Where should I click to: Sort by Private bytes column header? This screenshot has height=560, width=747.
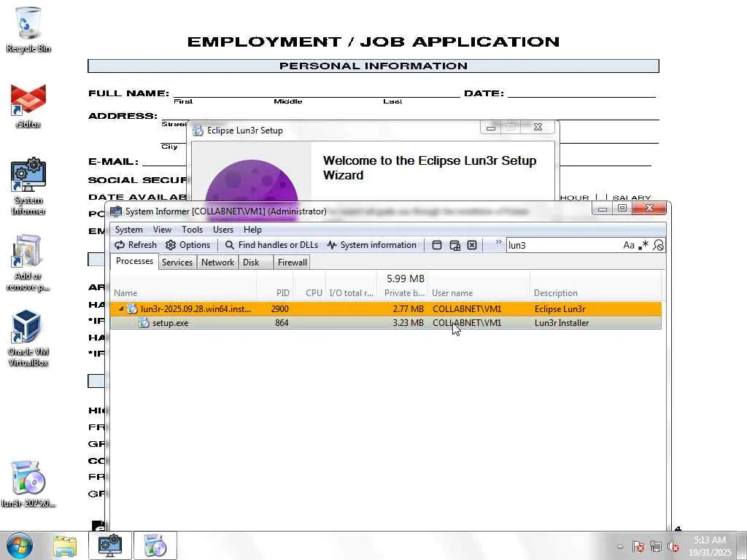403,293
